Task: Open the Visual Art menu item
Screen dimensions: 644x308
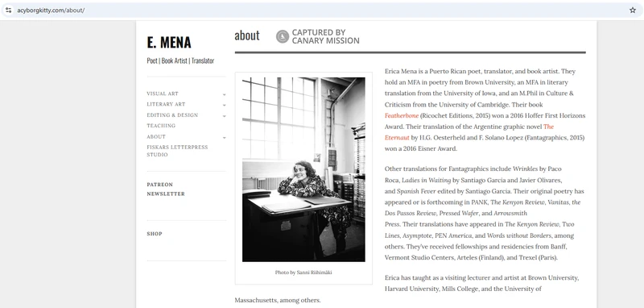Action: coord(163,94)
